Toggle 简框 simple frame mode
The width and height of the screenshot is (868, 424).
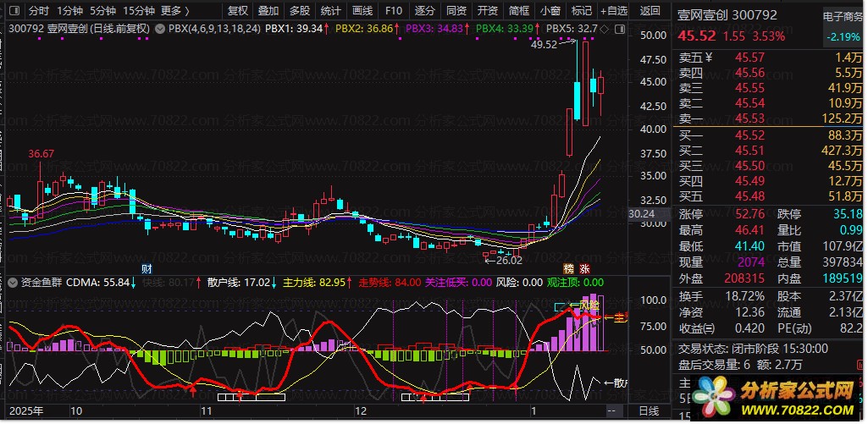[519, 10]
